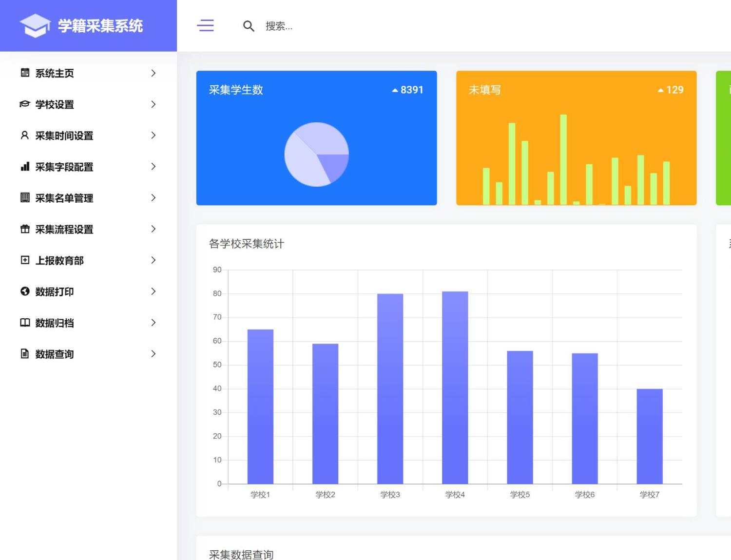Click the 学校7 bar in the chart
This screenshot has height=560, width=731.
650,436
